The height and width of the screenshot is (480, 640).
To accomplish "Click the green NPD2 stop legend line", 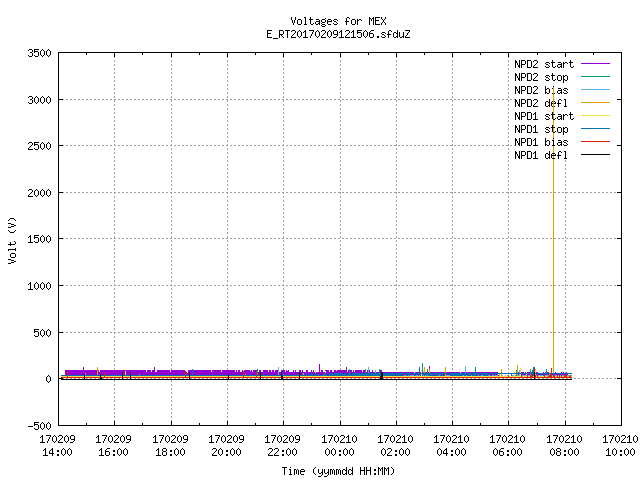I will (596, 76).
